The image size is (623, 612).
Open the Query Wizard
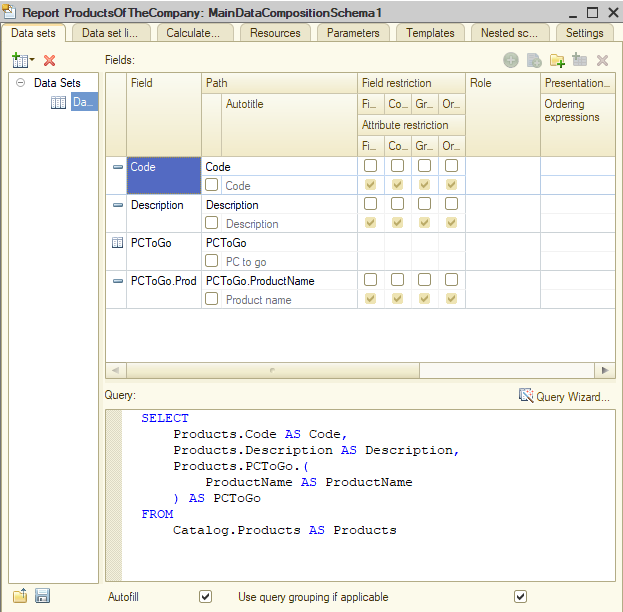[x=563, y=397]
